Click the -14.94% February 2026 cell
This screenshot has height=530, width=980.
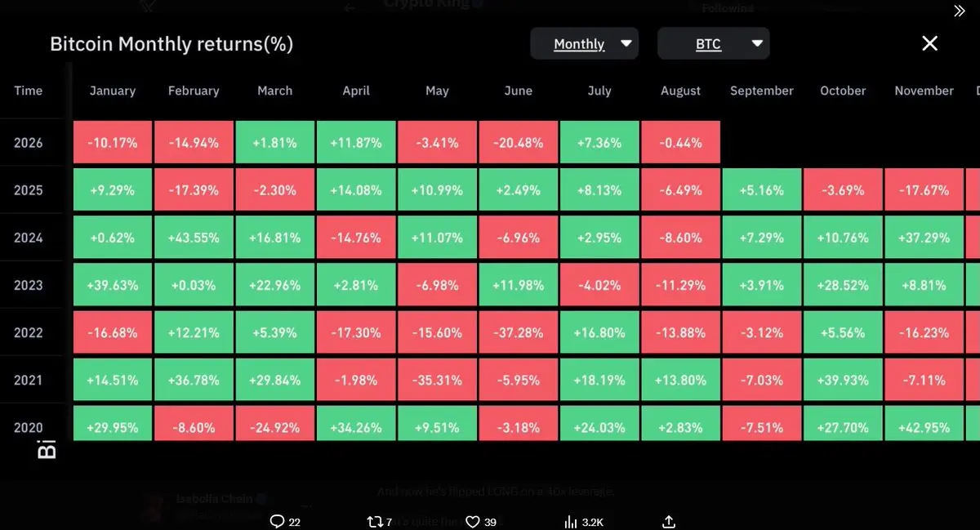coord(194,143)
